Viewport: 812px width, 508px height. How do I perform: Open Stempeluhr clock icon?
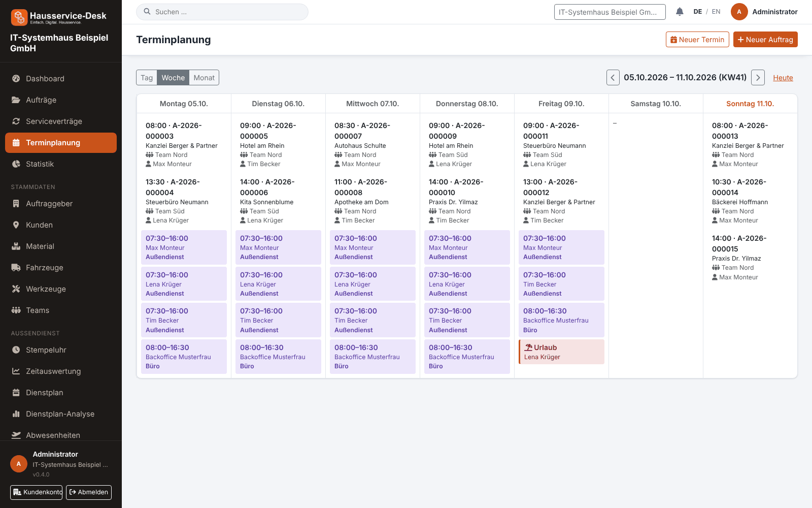pyautogui.click(x=16, y=350)
